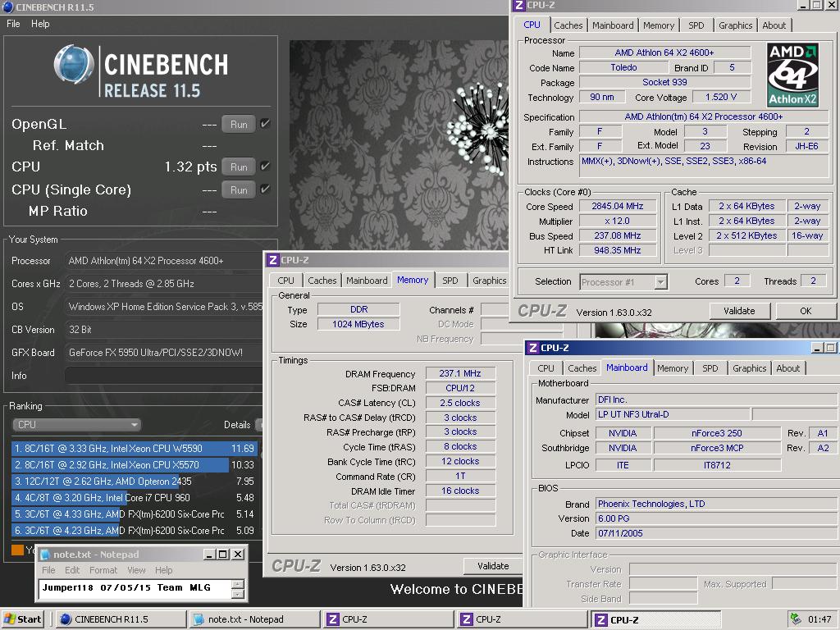Click the Core Speed 2845.04 MHz value
Viewport: 840px width, 630px height.
pos(618,206)
